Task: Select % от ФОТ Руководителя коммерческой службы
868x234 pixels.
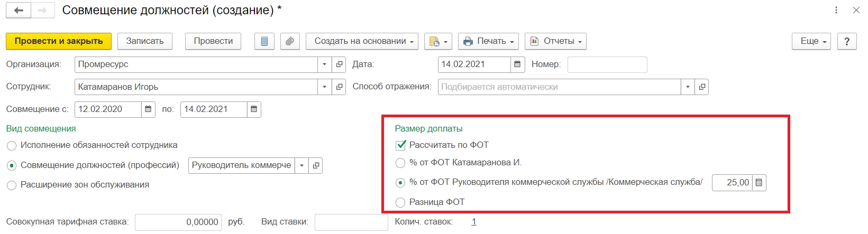Action: [x=400, y=182]
